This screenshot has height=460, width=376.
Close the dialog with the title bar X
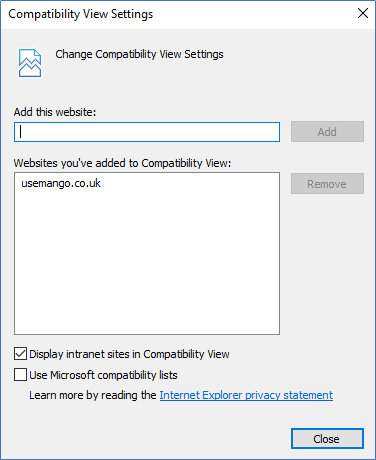[363, 13]
